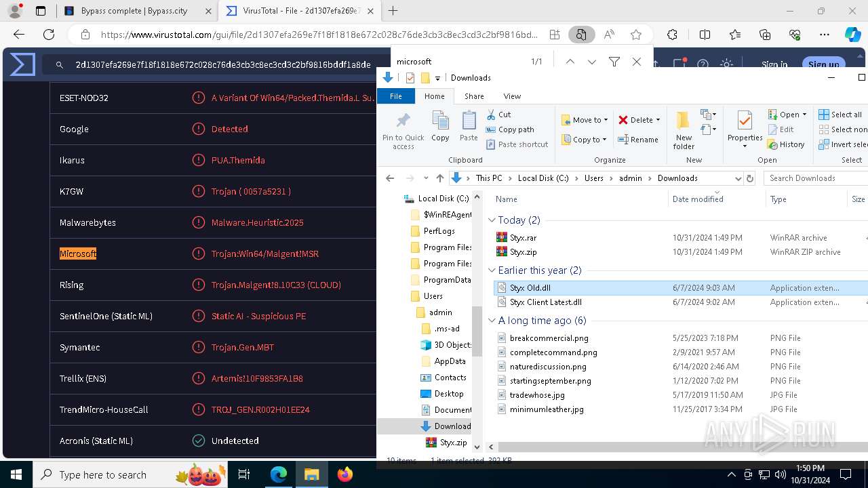Click the Paste icon in Clipboard group
868x488 pixels.
click(469, 127)
